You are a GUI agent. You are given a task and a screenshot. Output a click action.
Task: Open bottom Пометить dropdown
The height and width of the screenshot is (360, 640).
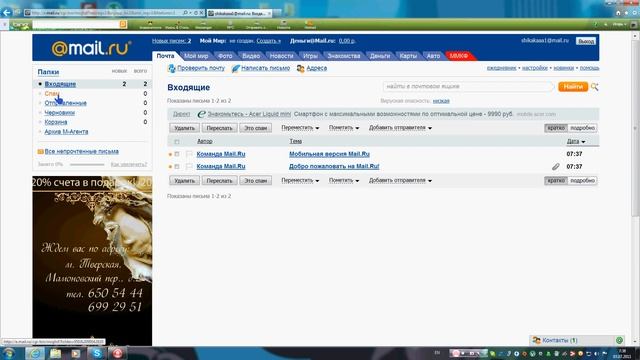click(344, 180)
